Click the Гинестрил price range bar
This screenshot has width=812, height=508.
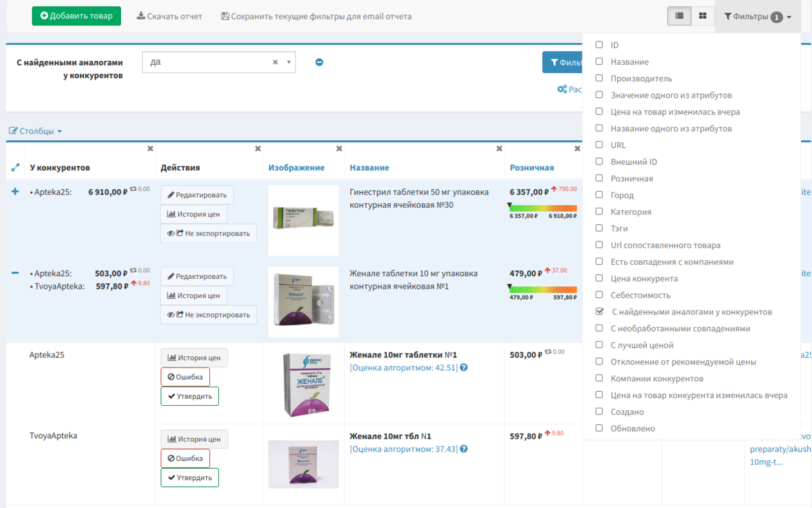542,208
